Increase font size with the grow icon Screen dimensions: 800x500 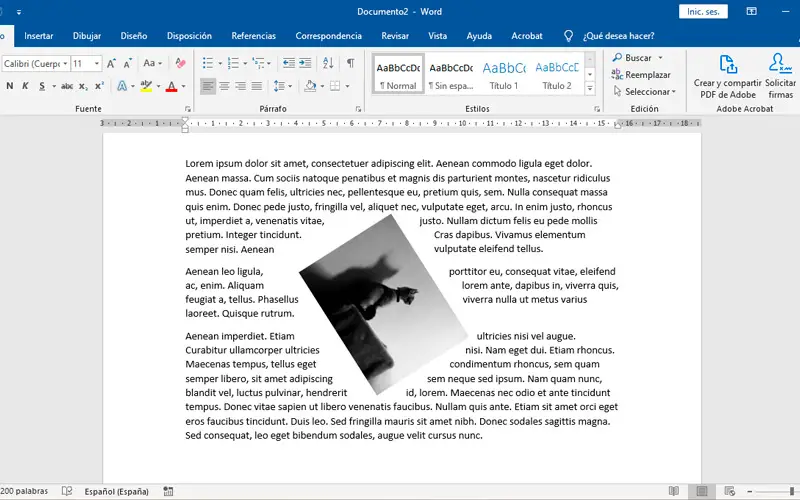pos(110,63)
